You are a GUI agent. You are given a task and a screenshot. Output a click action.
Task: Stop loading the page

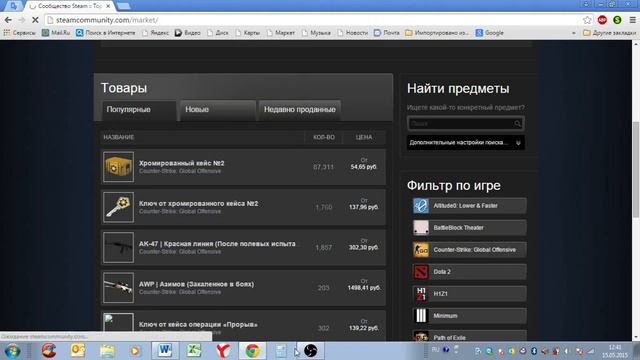35,20
